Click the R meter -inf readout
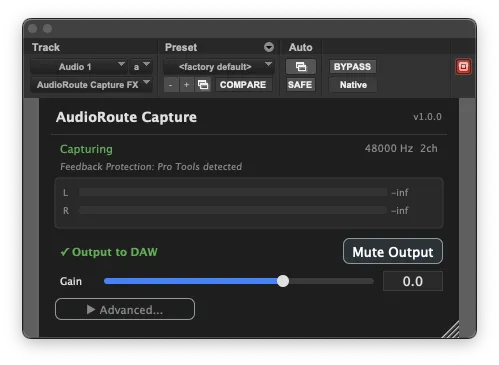Image resolution: width=499 pixels, height=365 pixels. click(x=400, y=210)
